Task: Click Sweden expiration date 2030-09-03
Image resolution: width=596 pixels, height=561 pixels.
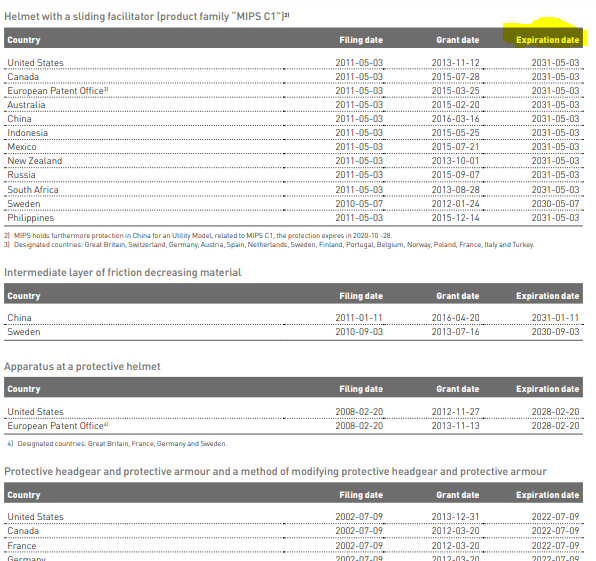Action: 555,332
